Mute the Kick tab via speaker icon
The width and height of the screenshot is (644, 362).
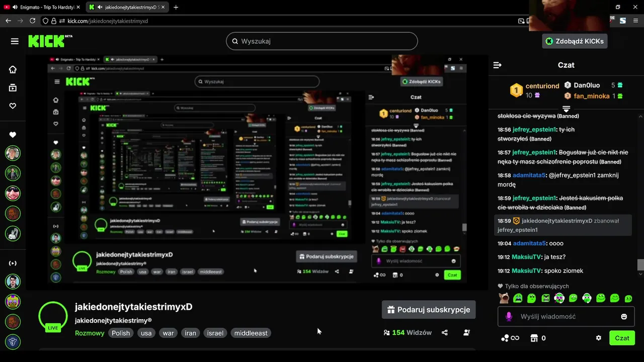[x=100, y=7]
